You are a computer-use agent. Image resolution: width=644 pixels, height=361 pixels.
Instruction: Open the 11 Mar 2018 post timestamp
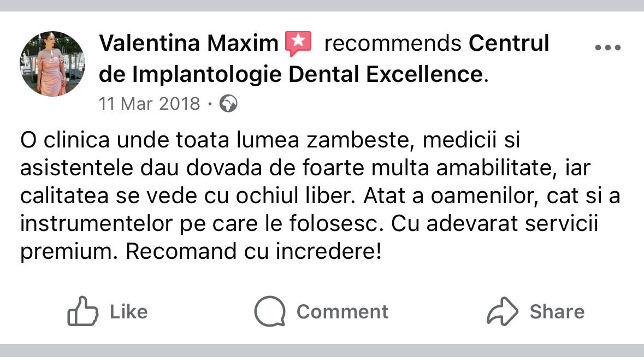[x=150, y=104]
